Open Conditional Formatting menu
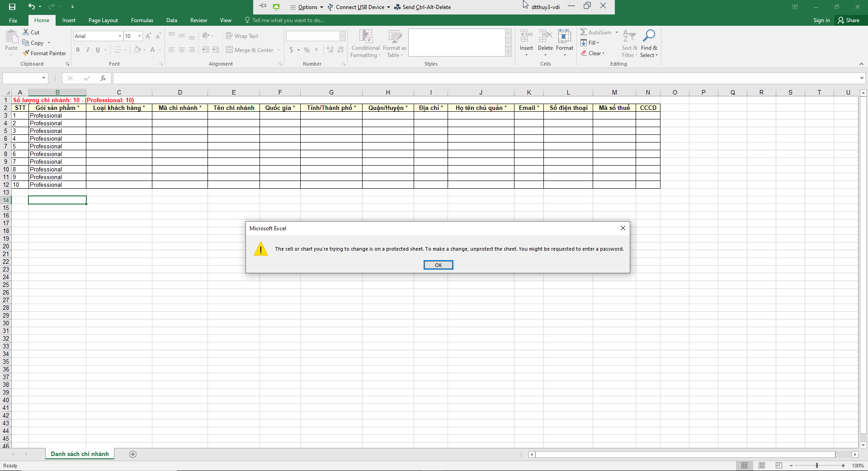 [366, 43]
